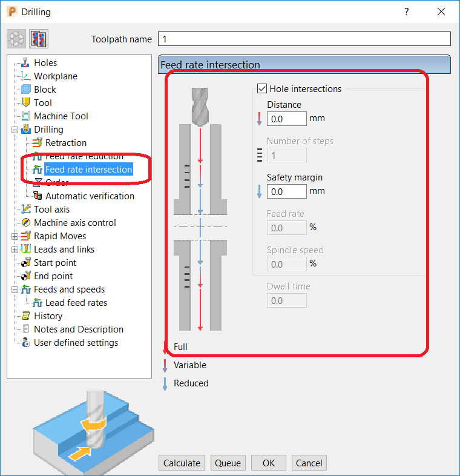The height and width of the screenshot is (476, 460).
Task: Expand the Rapid Moves node
Action: 15,236
